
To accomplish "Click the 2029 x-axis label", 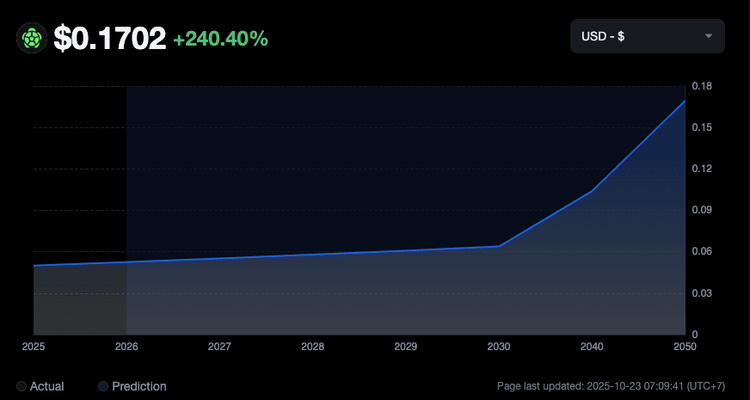I will pos(406,346).
